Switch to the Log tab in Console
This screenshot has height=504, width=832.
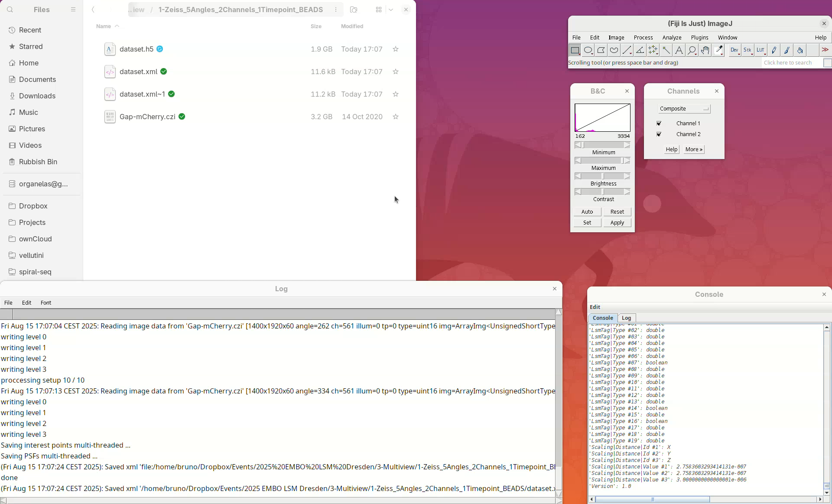point(626,318)
